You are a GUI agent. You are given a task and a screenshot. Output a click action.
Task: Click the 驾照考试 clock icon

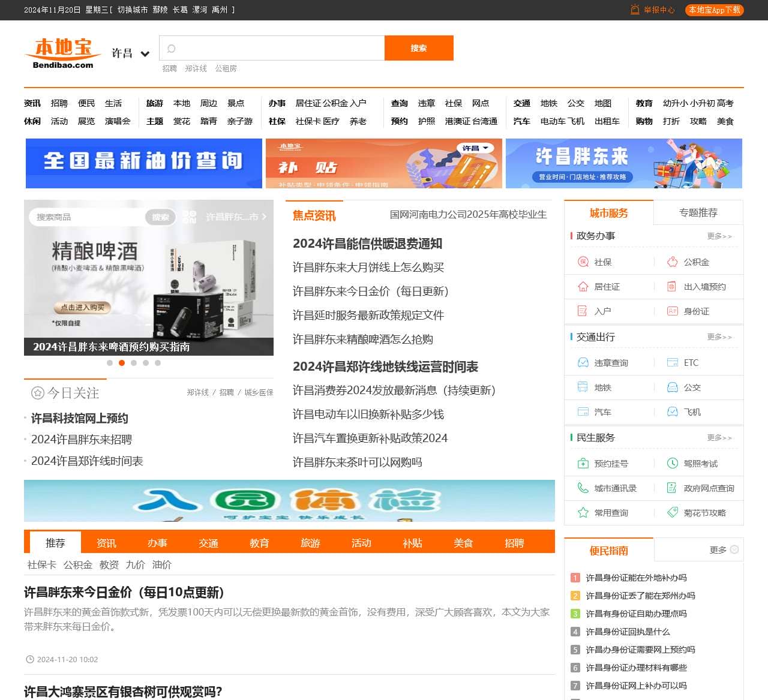(x=673, y=464)
